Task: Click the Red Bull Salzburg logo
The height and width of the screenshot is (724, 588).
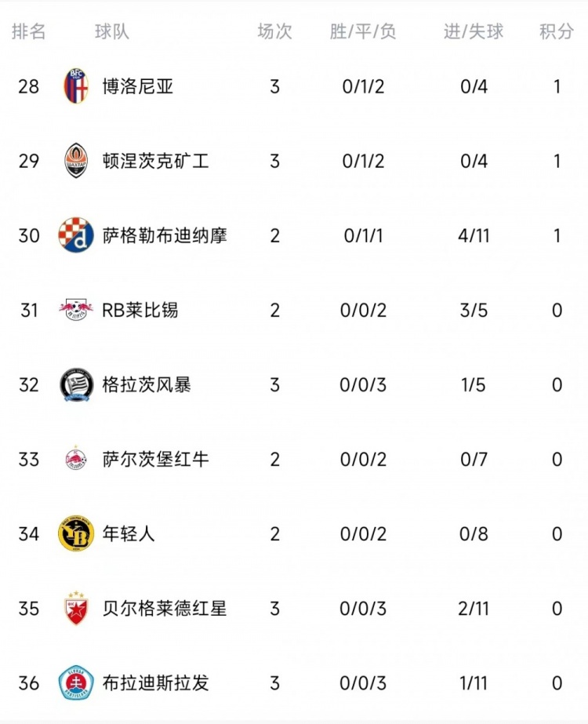Action: point(76,459)
